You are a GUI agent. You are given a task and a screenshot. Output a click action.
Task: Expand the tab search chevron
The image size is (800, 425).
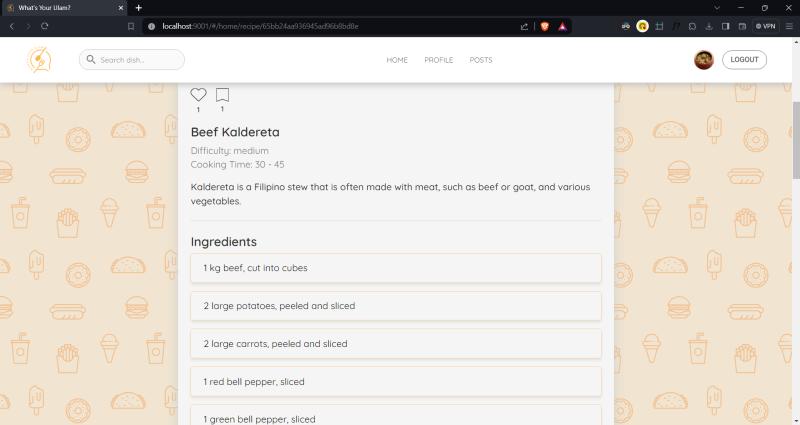[x=717, y=8]
